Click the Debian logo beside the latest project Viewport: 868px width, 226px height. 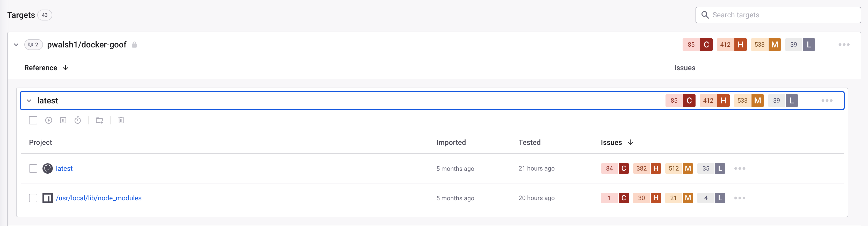click(x=47, y=168)
